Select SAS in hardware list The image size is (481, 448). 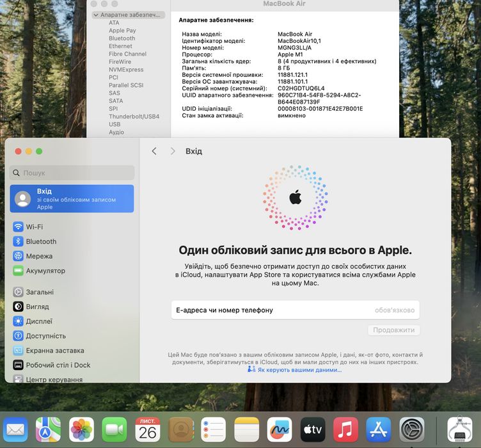click(x=114, y=93)
